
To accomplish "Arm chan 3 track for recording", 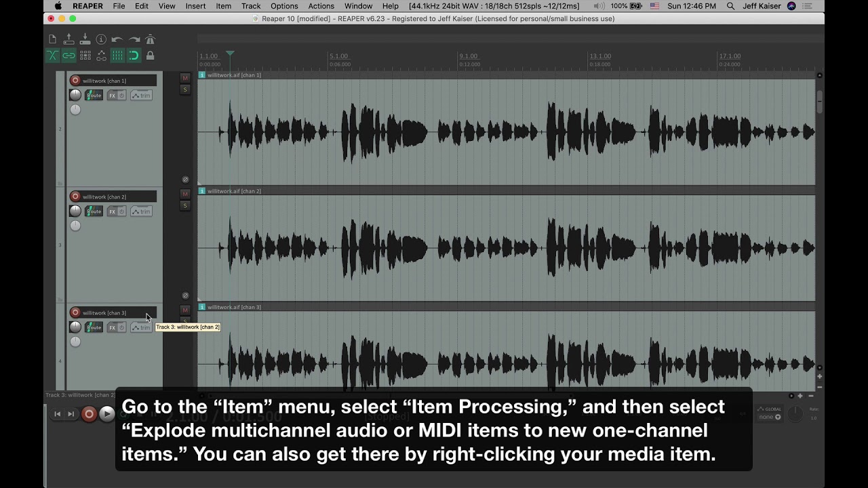I will [75, 312].
